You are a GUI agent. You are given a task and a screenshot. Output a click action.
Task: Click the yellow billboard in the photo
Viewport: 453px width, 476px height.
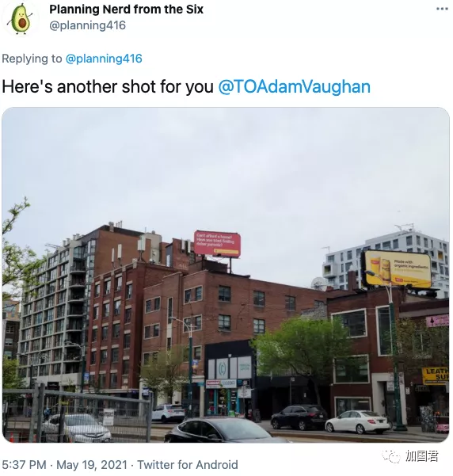point(398,269)
